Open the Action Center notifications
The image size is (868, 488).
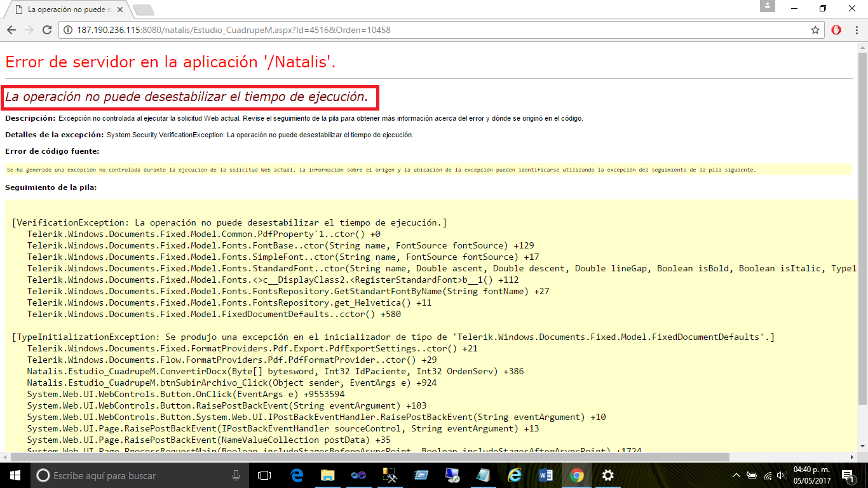coord(846,475)
